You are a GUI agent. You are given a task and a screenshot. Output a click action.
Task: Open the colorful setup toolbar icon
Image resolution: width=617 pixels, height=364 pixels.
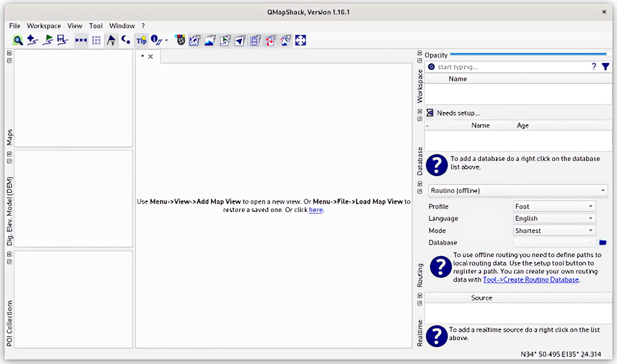point(180,40)
